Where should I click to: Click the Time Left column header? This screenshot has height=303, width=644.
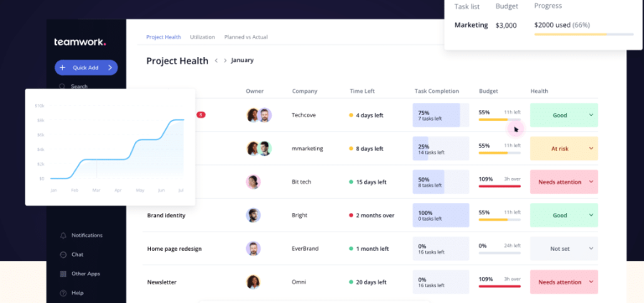coord(362,91)
